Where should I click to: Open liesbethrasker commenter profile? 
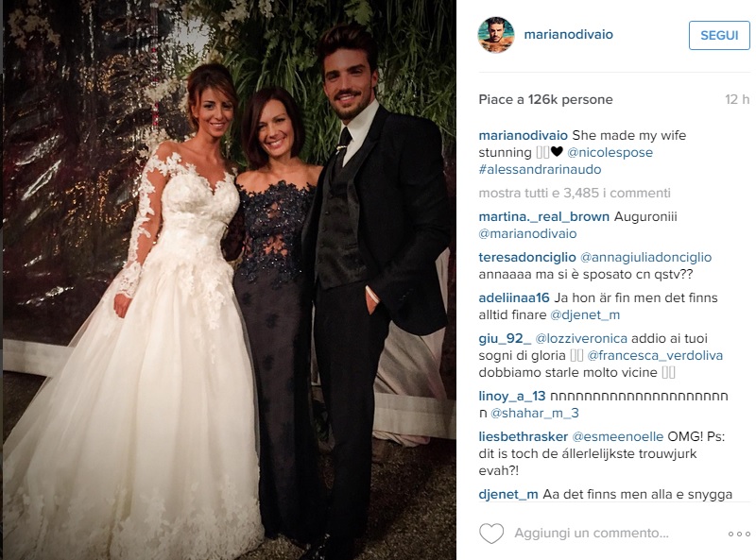click(524, 436)
